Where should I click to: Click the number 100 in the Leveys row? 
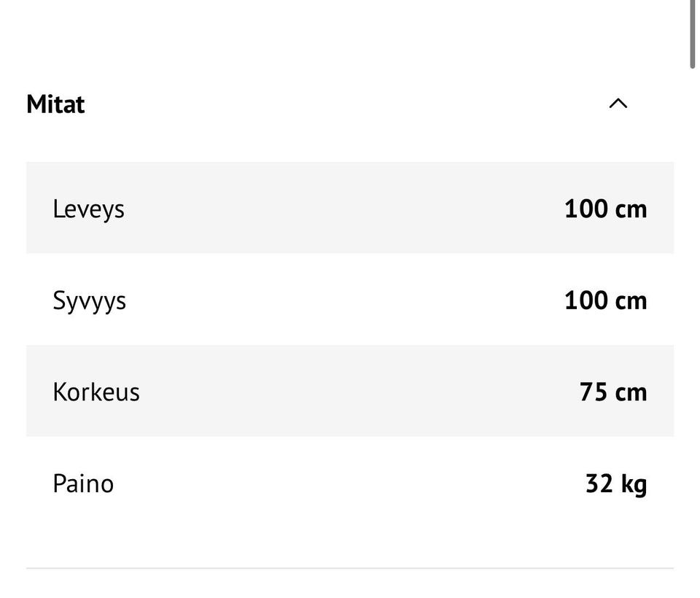tap(586, 209)
